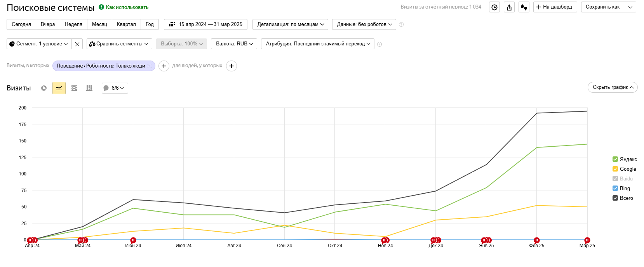Open the Детализация по месяцам dropdown
The width and height of the screenshot is (644, 267).
290,24
